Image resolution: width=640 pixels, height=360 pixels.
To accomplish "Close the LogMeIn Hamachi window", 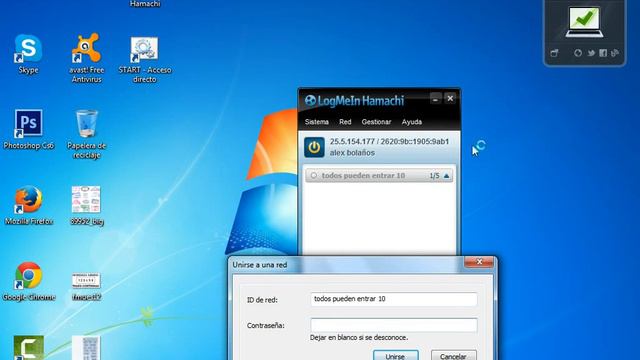I will coord(450,98).
